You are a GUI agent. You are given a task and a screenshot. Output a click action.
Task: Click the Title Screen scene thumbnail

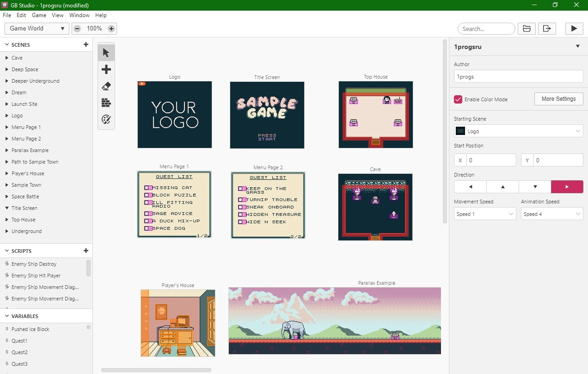pos(267,115)
